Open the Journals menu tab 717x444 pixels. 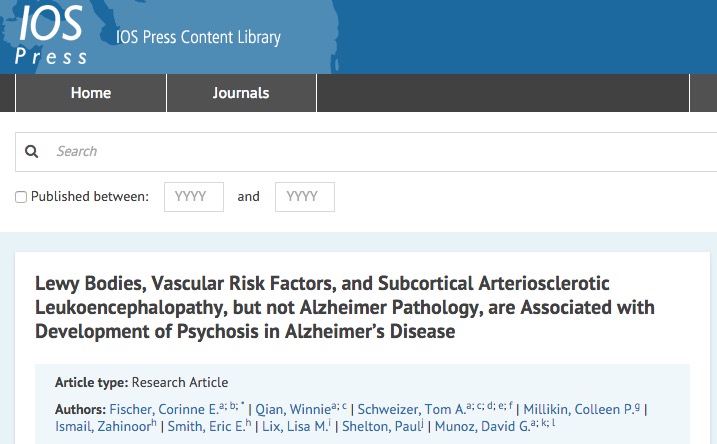click(x=241, y=93)
